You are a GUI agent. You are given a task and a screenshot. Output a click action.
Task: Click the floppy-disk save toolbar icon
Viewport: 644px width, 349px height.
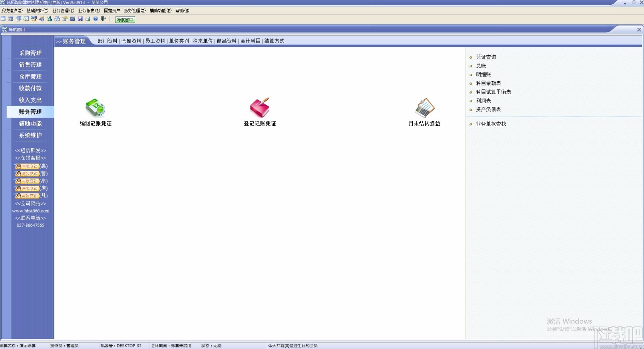point(80,19)
